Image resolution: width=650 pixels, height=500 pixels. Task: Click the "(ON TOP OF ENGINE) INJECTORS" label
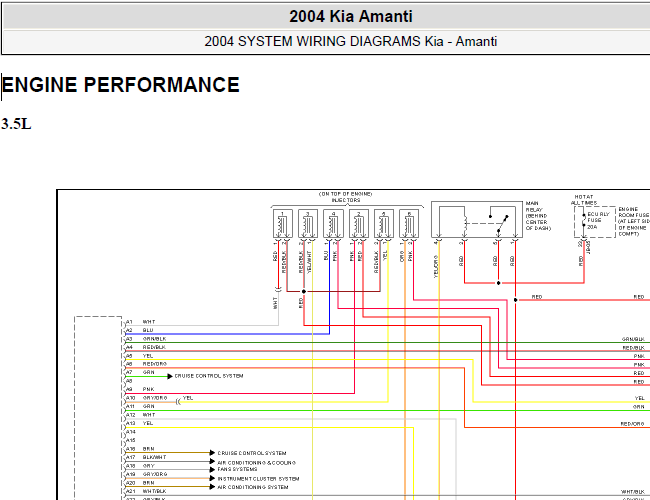pyautogui.click(x=346, y=197)
